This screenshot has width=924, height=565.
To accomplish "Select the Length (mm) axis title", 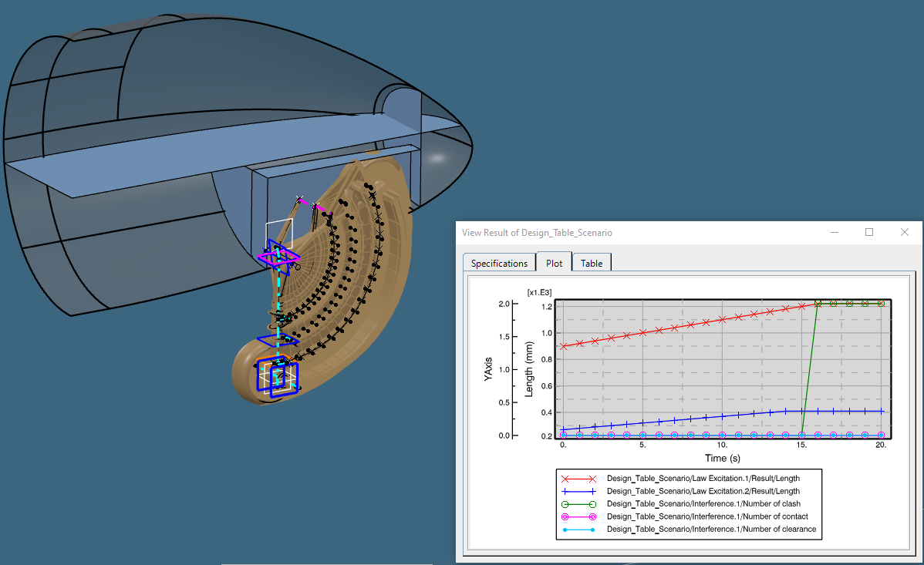I will tap(529, 369).
